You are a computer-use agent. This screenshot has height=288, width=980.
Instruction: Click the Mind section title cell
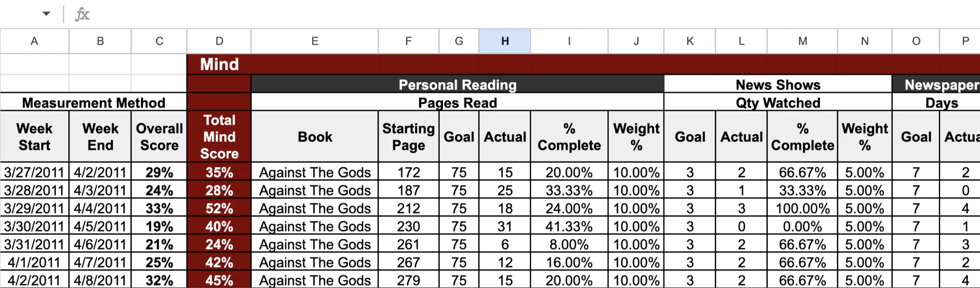click(x=219, y=64)
